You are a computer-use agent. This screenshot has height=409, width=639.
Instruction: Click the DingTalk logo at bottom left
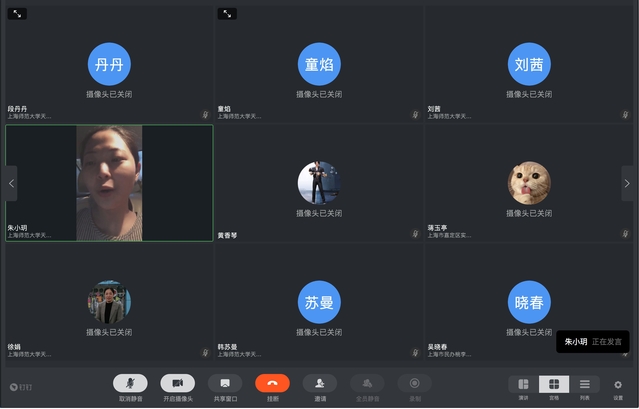pyautogui.click(x=20, y=385)
